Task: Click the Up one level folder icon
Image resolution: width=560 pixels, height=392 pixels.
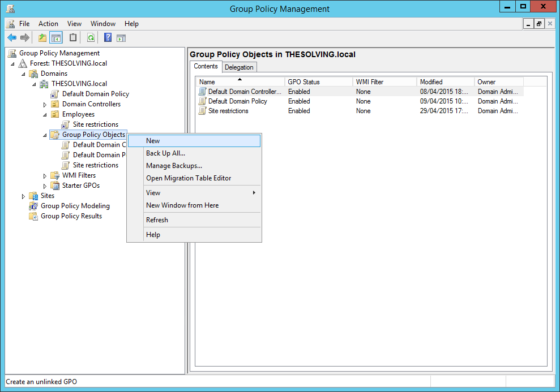Action: coord(42,37)
